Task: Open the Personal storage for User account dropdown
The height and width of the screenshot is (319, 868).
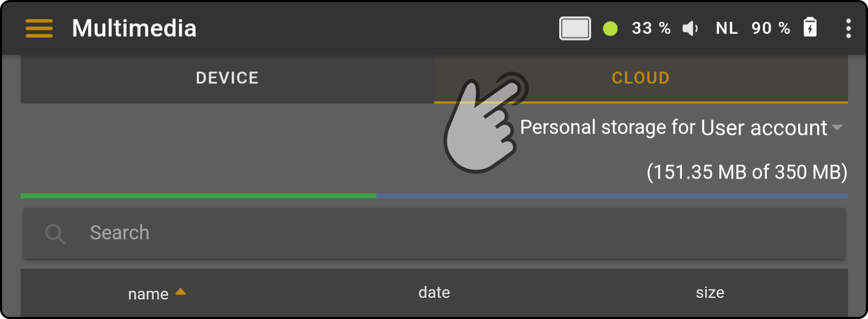Action: point(681,128)
